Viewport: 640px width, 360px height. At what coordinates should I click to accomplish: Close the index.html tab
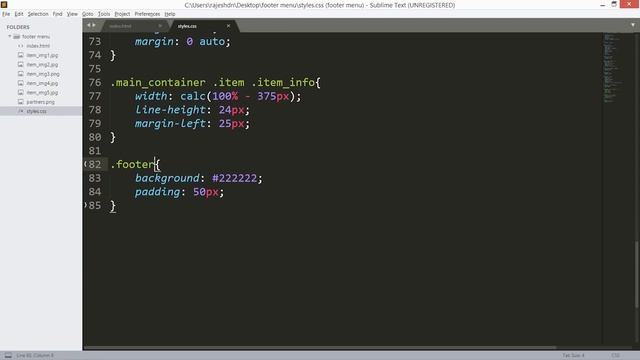[x=160, y=26]
